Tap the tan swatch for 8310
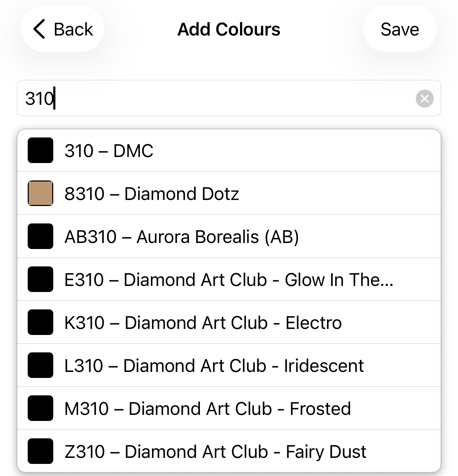458x476 pixels. 40,193
